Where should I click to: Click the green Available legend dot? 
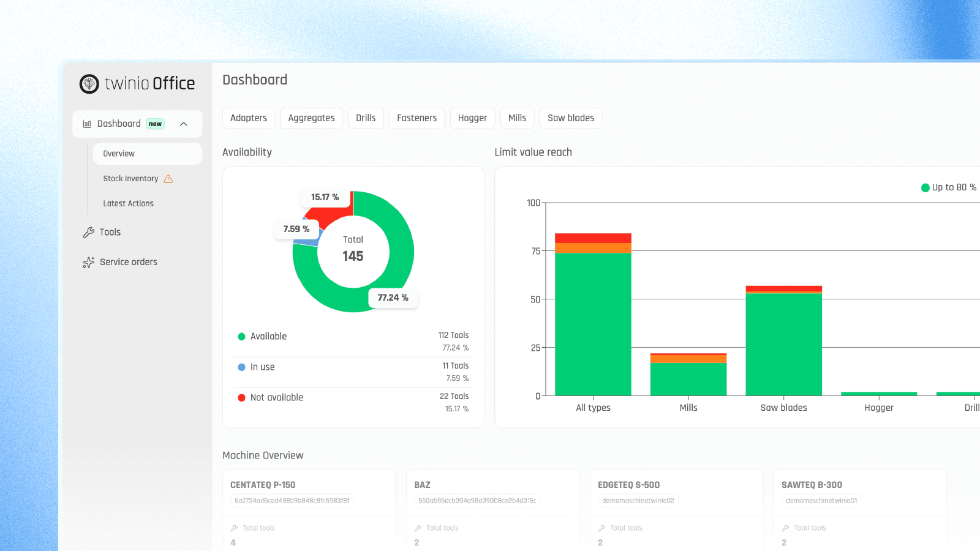(241, 337)
